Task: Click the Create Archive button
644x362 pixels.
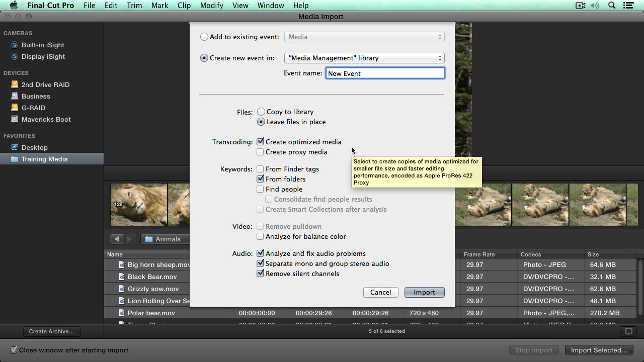Action: (x=51, y=331)
